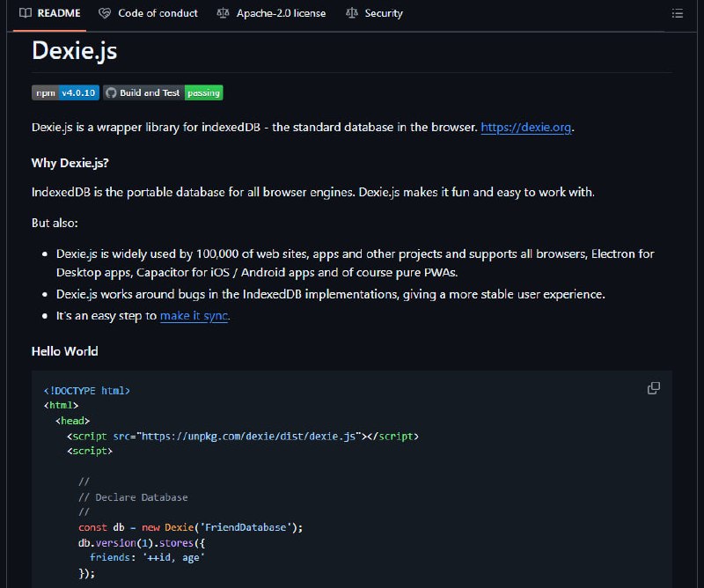The image size is (704, 588).
Task: Go to the Security tab
Action: (374, 13)
